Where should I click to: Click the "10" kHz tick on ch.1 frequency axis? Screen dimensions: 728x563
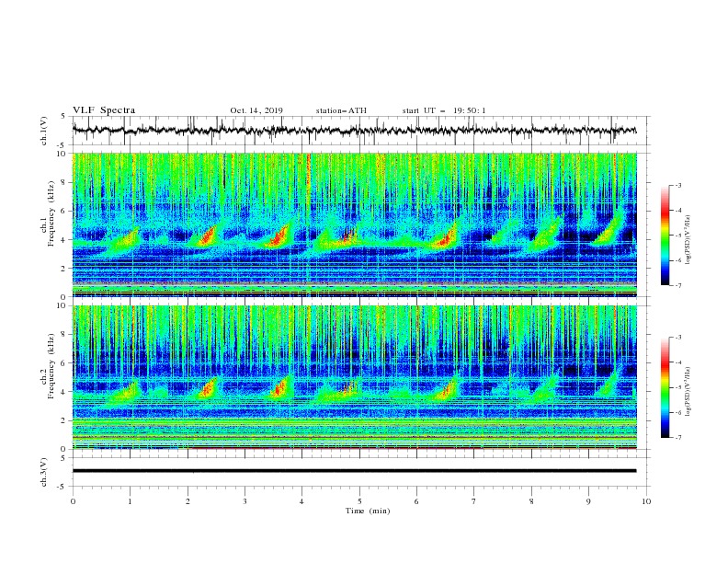[63, 154]
